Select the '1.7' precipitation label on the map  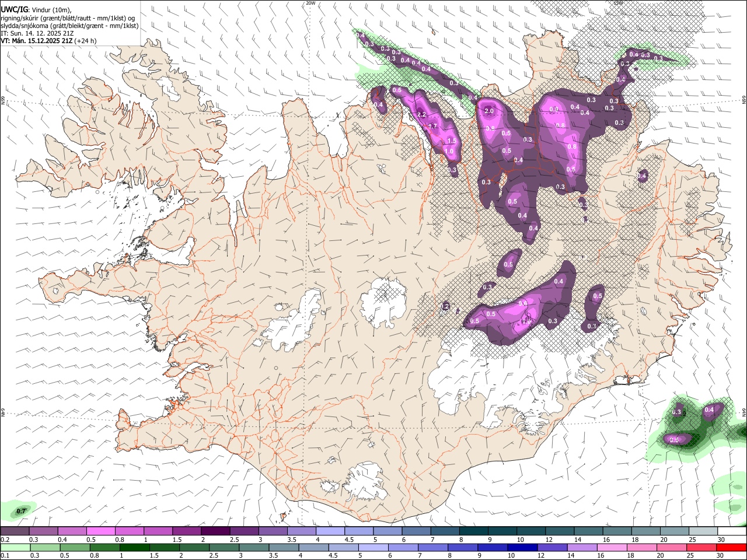tap(432, 127)
